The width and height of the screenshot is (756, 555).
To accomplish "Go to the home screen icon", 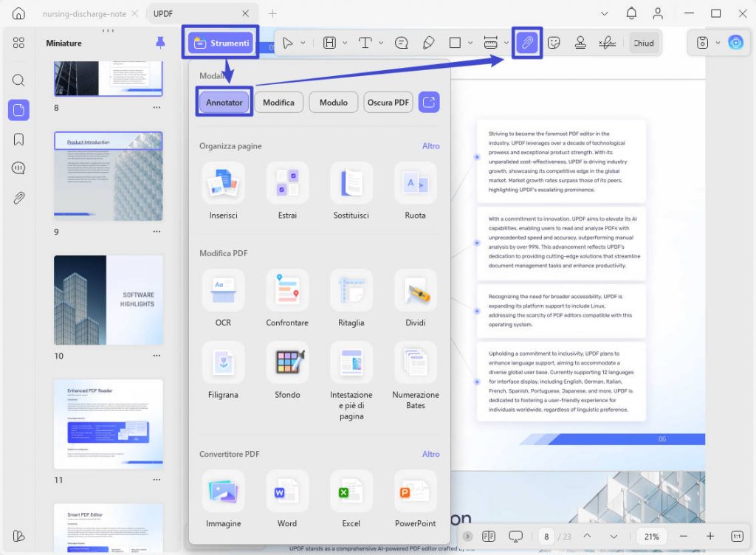I will [18, 13].
